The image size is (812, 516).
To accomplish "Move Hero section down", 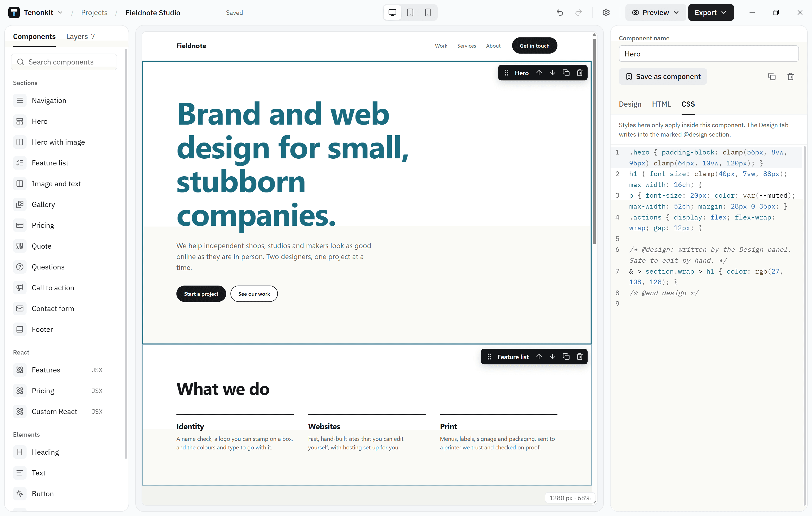I will pos(552,73).
